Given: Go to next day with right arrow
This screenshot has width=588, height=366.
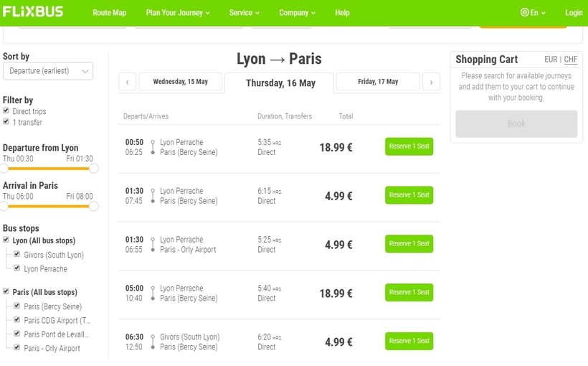Looking at the screenshot, I should click(x=431, y=82).
